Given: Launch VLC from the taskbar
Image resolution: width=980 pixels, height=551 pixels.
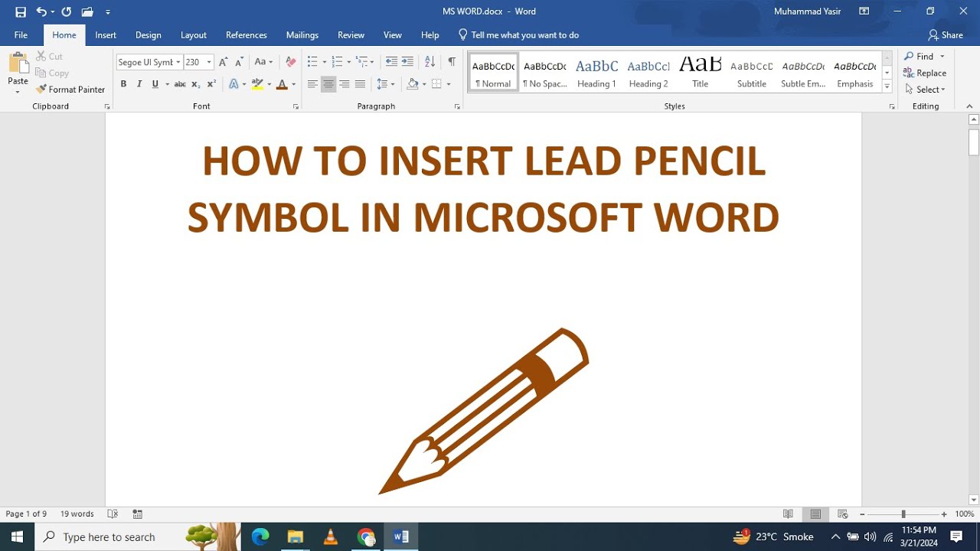Looking at the screenshot, I should pos(331,536).
